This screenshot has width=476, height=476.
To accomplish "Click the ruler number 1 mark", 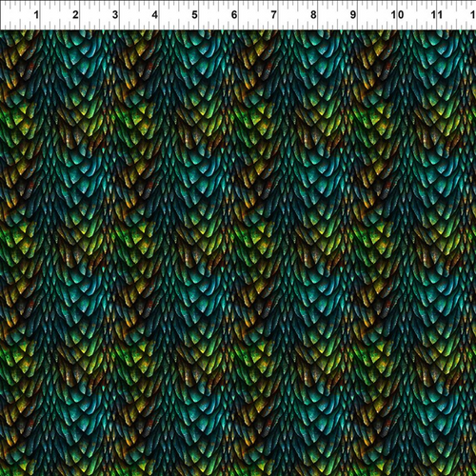I will click(x=36, y=14).
